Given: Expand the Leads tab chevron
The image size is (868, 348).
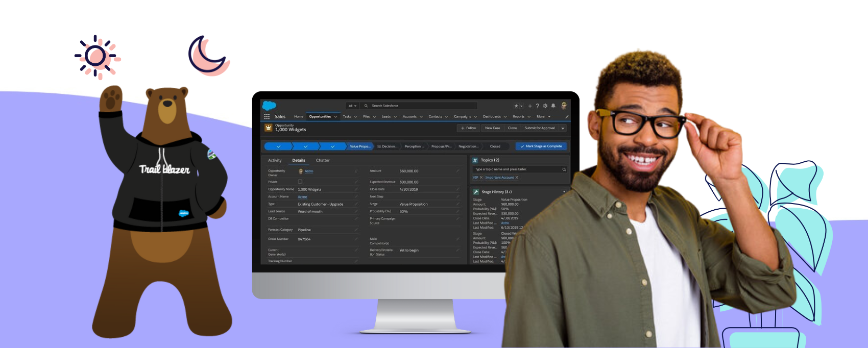Looking at the screenshot, I should pyautogui.click(x=395, y=117).
